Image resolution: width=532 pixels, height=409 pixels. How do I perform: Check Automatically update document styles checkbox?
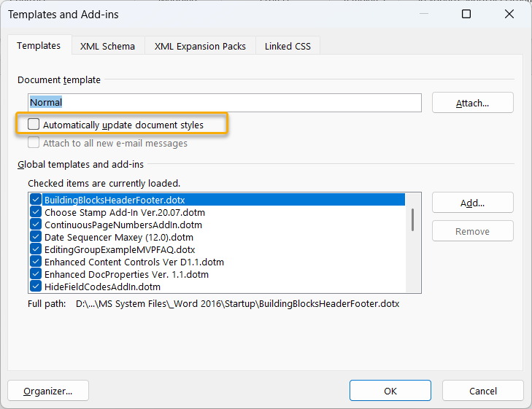[34, 125]
